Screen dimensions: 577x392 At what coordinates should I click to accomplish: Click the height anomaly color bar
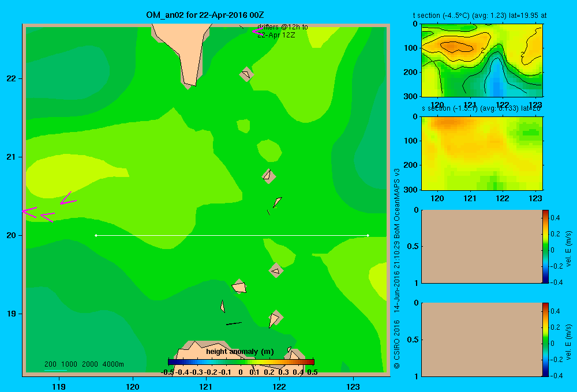(x=241, y=362)
